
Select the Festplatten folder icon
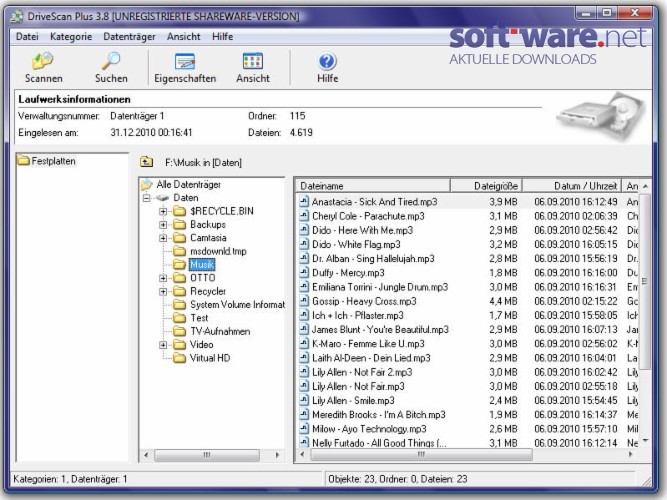pos(23,160)
